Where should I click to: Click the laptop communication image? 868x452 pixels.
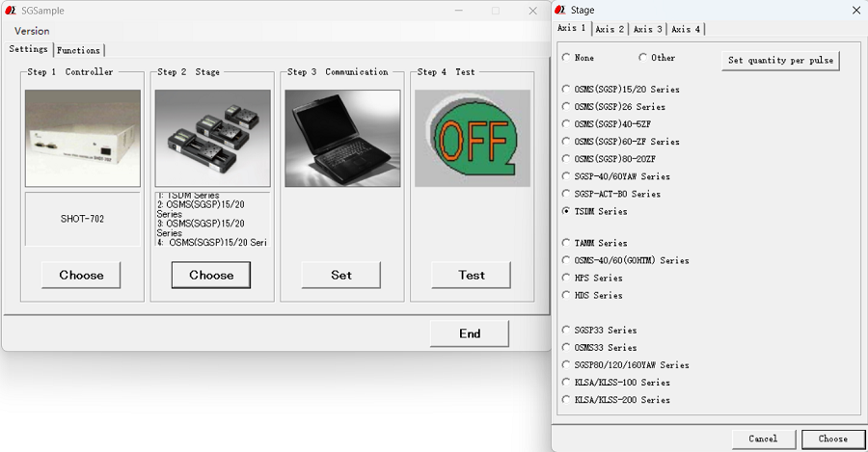click(x=342, y=138)
